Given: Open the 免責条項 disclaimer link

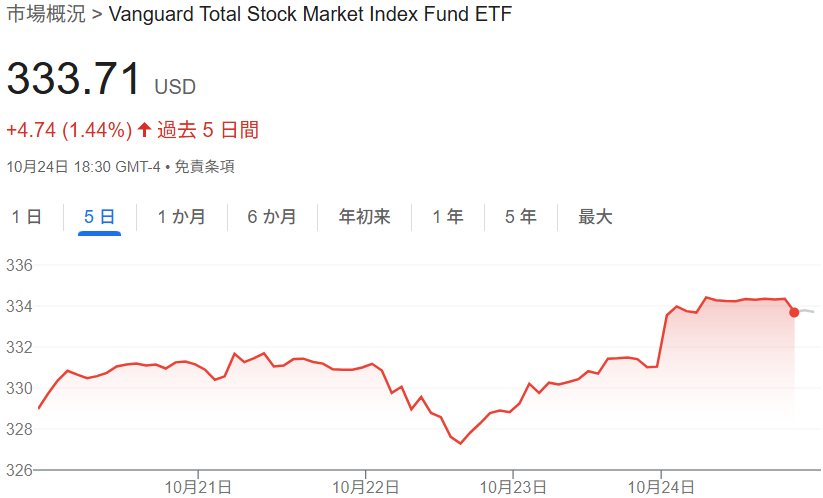Looking at the screenshot, I should pos(204,167).
